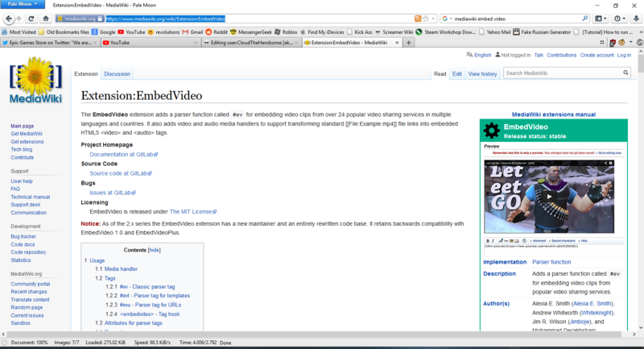The width and height of the screenshot is (644, 349).
Task: Click the MediaWiki sunflower logo
Action: point(35,80)
